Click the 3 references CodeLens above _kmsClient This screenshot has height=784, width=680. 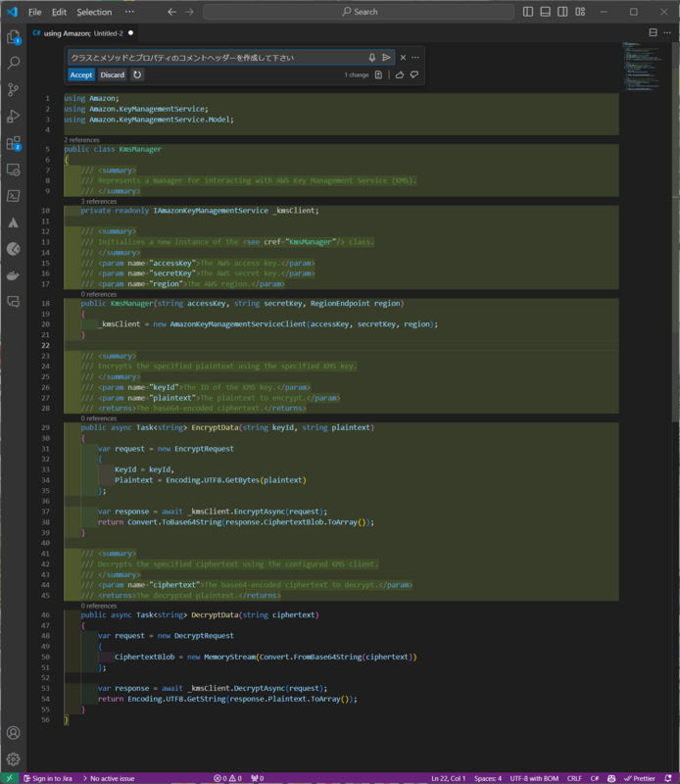[99, 202]
